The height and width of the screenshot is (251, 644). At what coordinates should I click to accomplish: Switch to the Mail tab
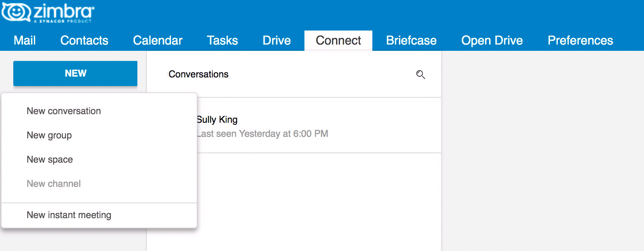pyautogui.click(x=25, y=41)
